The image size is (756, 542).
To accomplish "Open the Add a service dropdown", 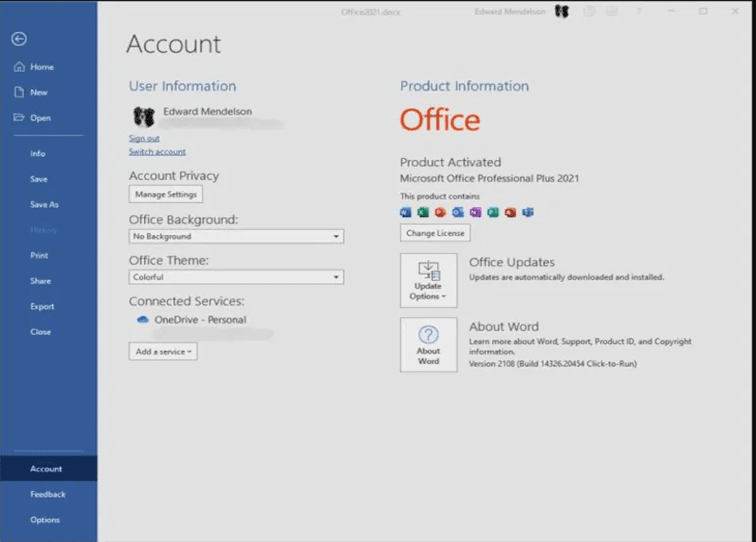I will pos(163,352).
